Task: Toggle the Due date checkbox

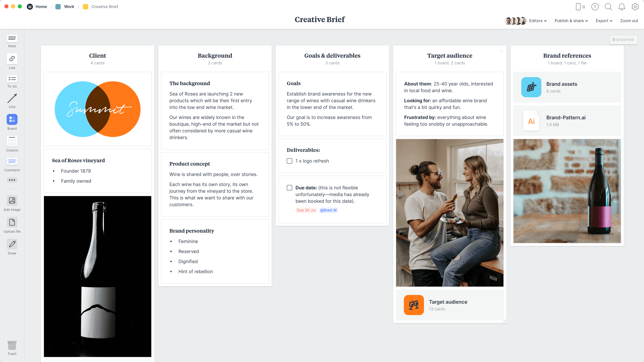Action: coord(289,187)
